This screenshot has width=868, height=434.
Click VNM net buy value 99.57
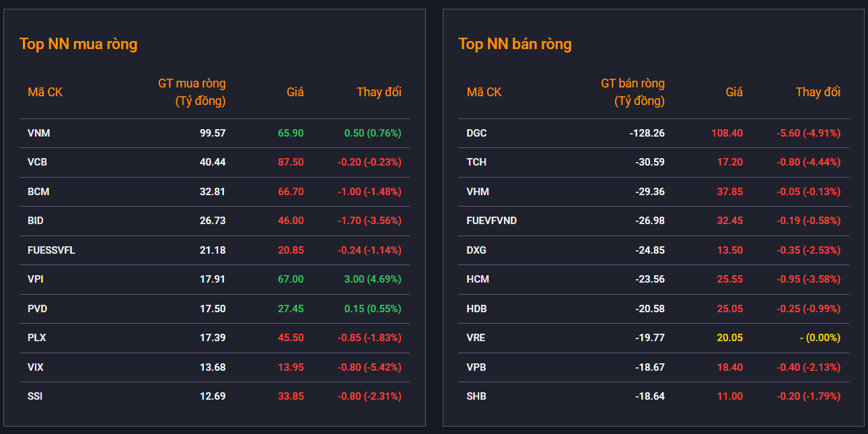213,133
